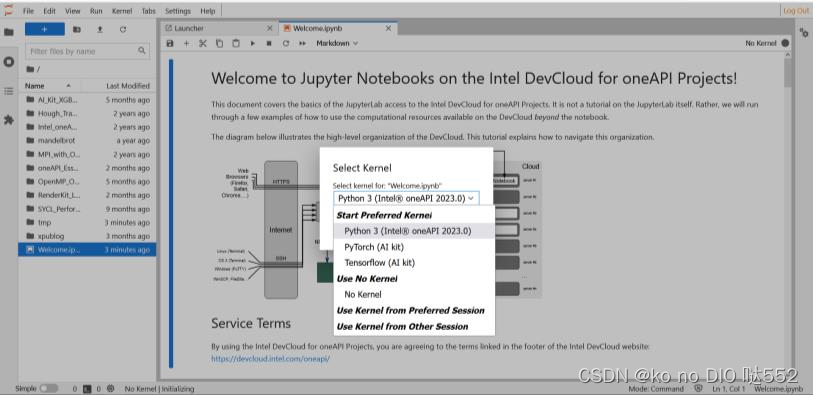
Task: Toggle Simple interface mode switch
Action: point(49,388)
